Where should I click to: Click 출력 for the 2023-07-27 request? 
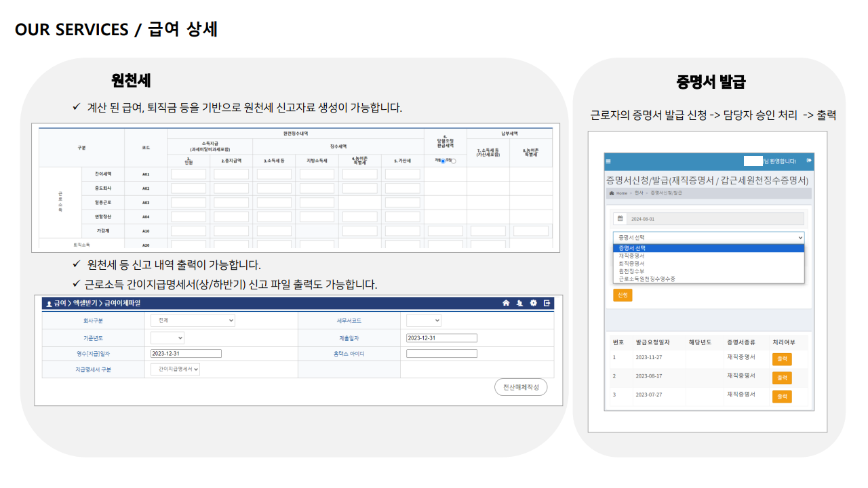[782, 396]
